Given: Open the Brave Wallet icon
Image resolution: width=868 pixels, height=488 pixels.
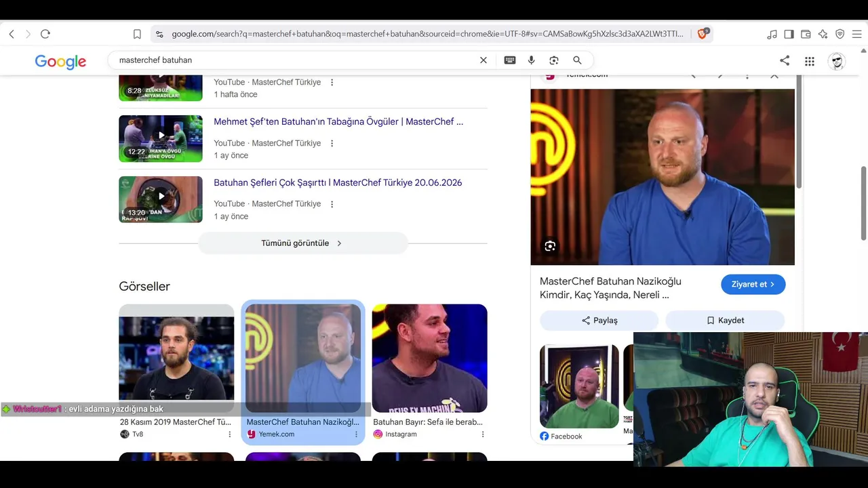Looking at the screenshot, I should click(806, 34).
